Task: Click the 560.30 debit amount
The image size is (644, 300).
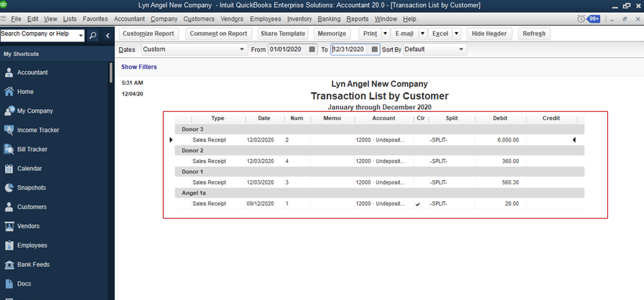Action: tap(511, 183)
